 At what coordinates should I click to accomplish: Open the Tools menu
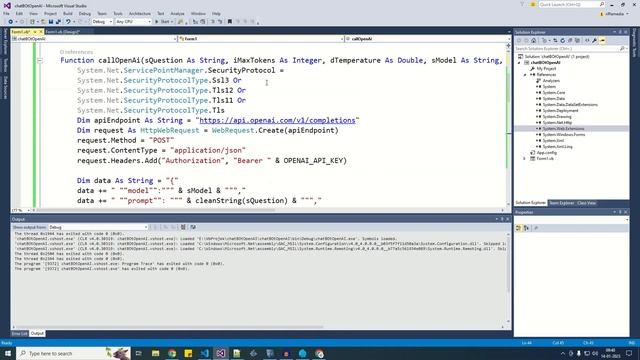pyautogui.click(x=118, y=13)
